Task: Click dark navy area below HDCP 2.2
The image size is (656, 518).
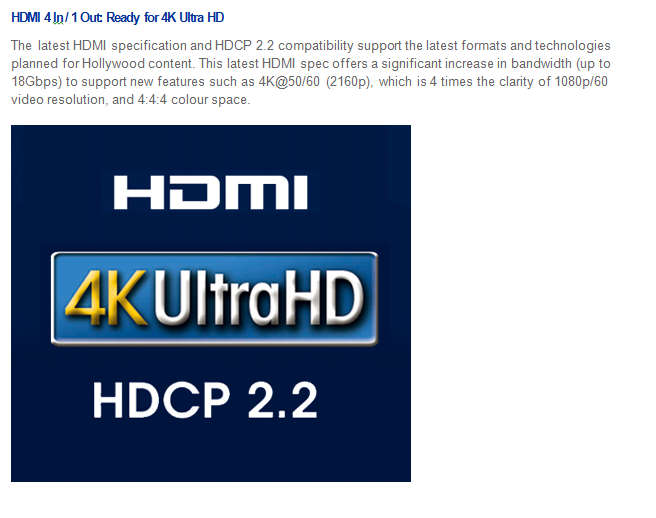Action: click(211, 452)
